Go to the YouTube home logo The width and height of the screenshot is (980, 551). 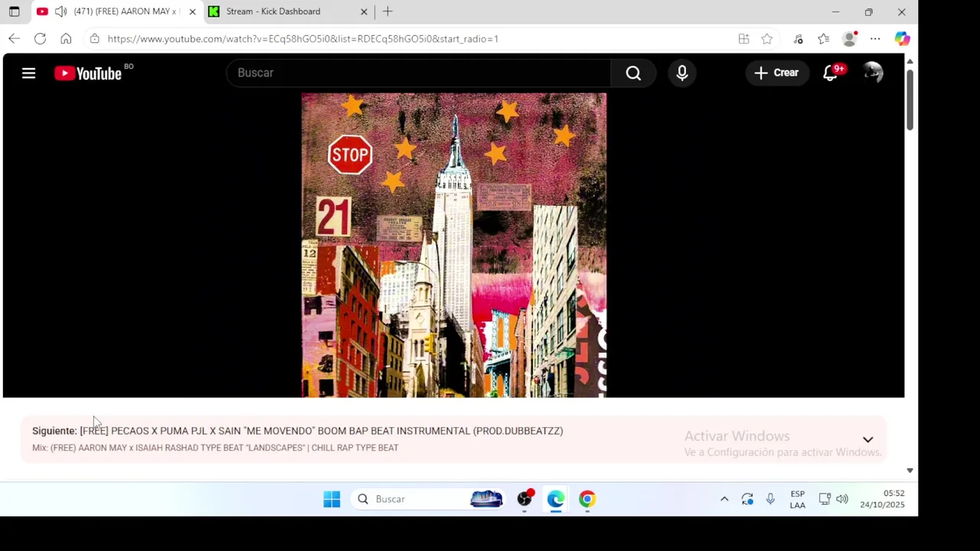[88, 73]
